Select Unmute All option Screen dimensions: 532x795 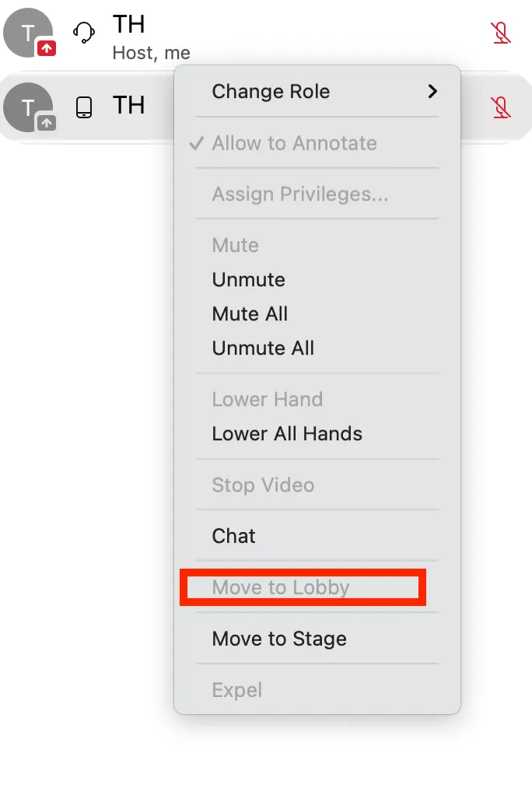click(264, 348)
